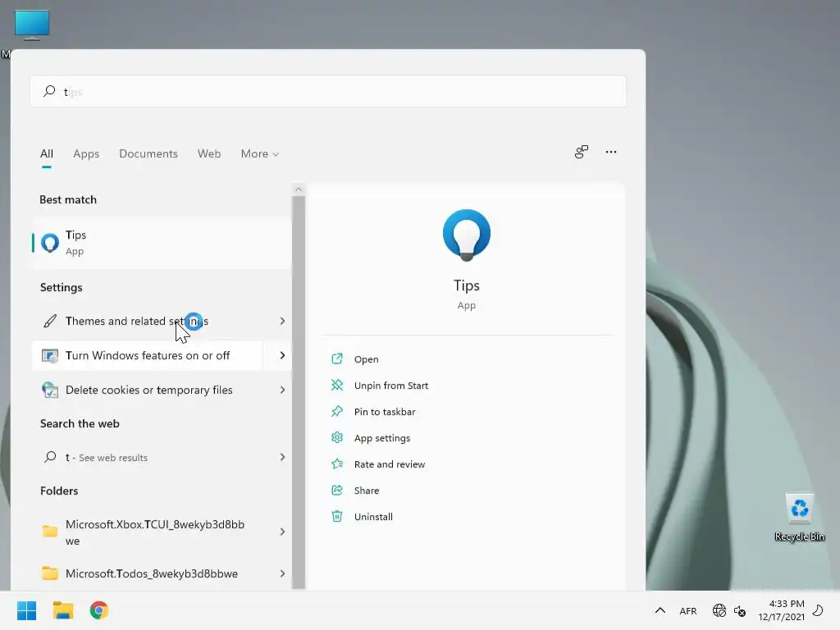
Task: Click the Windows features control panel icon
Action: (x=50, y=356)
